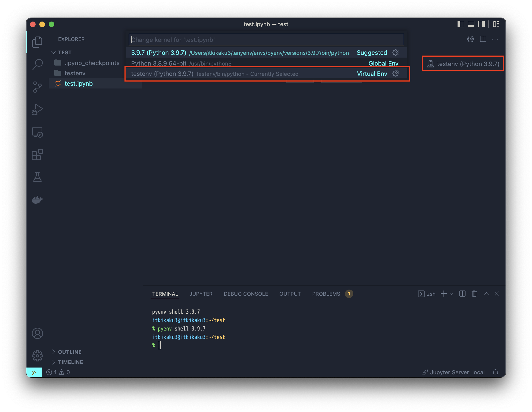Image resolution: width=532 pixels, height=412 pixels.
Task: Click the testenv kernel picker button
Action: [x=463, y=64]
